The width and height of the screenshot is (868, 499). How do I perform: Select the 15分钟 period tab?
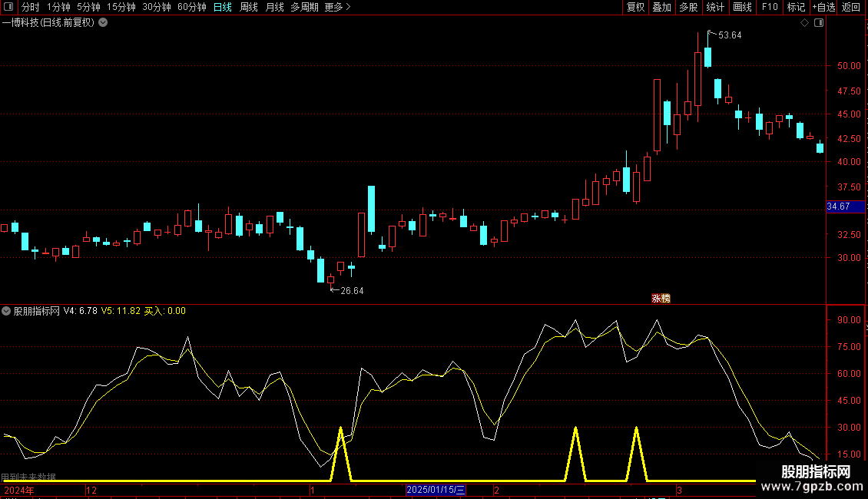121,7
